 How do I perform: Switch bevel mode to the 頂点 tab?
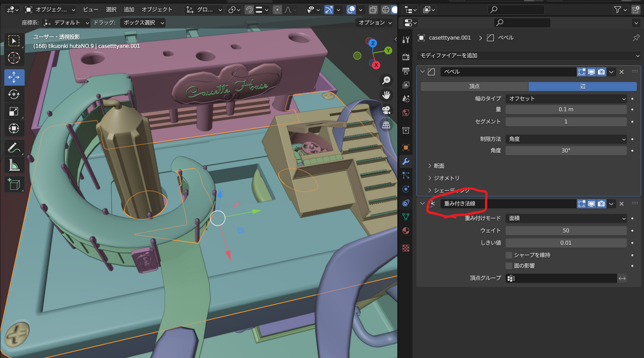click(x=474, y=86)
